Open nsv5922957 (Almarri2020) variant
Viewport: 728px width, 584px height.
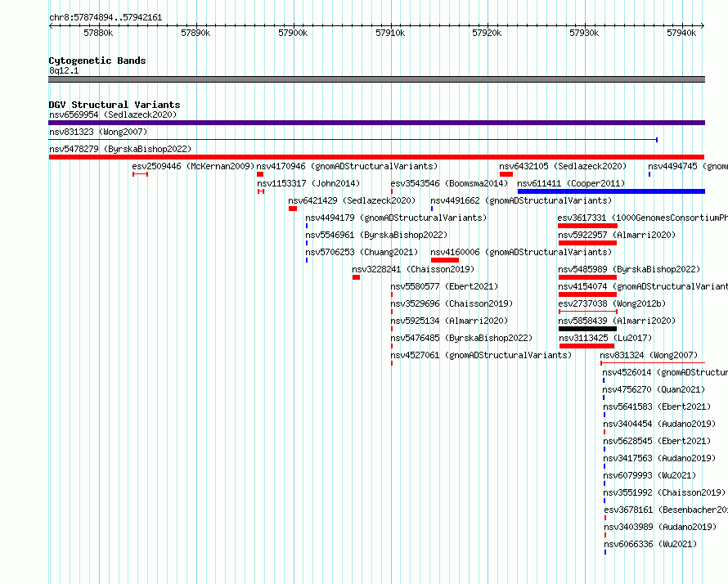pyautogui.click(x=617, y=235)
